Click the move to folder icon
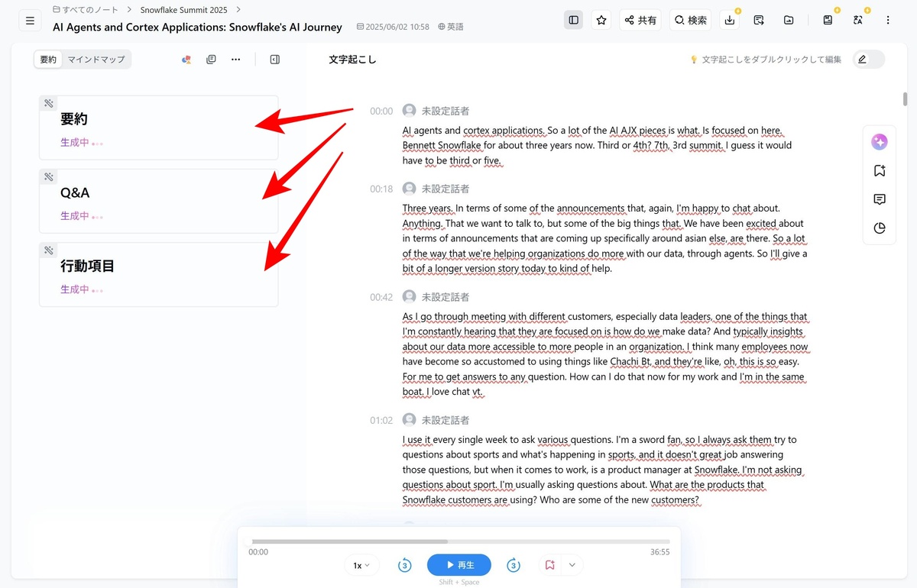The height and width of the screenshot is (588, 917). [x=788, y=21]
